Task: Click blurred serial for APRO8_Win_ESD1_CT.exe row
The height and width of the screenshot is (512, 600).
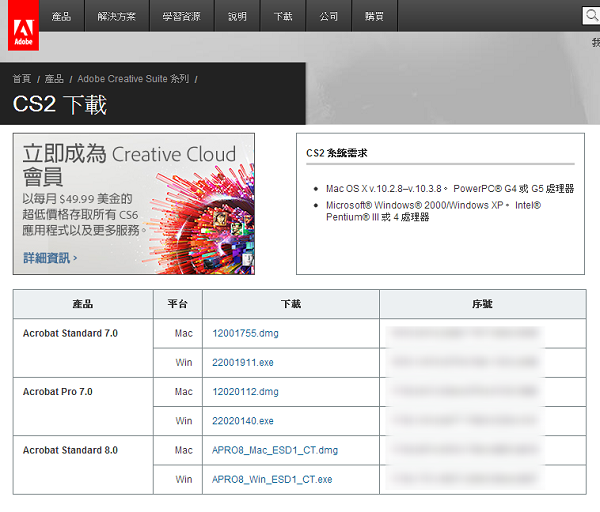Action: point(465,478)
